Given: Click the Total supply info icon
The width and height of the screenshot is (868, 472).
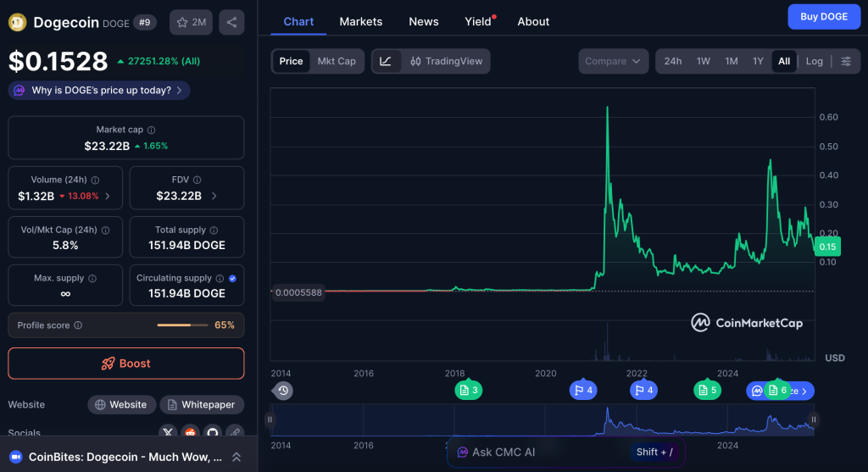Looking at the screenshot, I should coord(214,230).
